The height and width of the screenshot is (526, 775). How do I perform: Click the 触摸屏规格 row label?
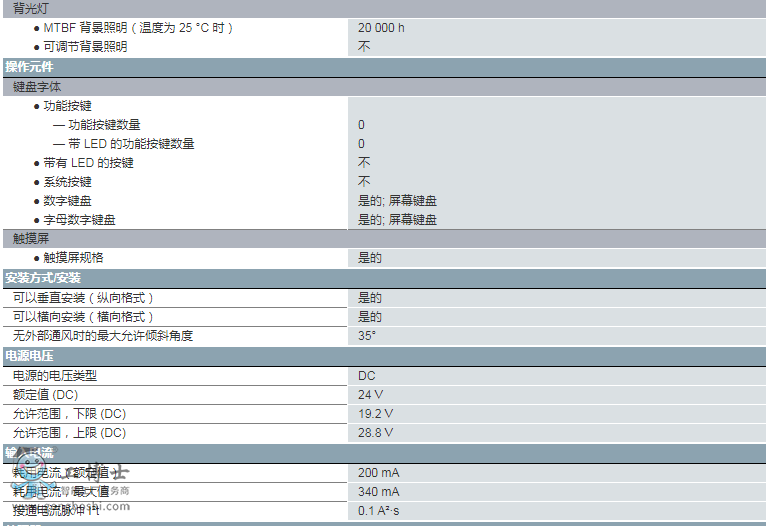pyautogui.click(x=73, y=258)
